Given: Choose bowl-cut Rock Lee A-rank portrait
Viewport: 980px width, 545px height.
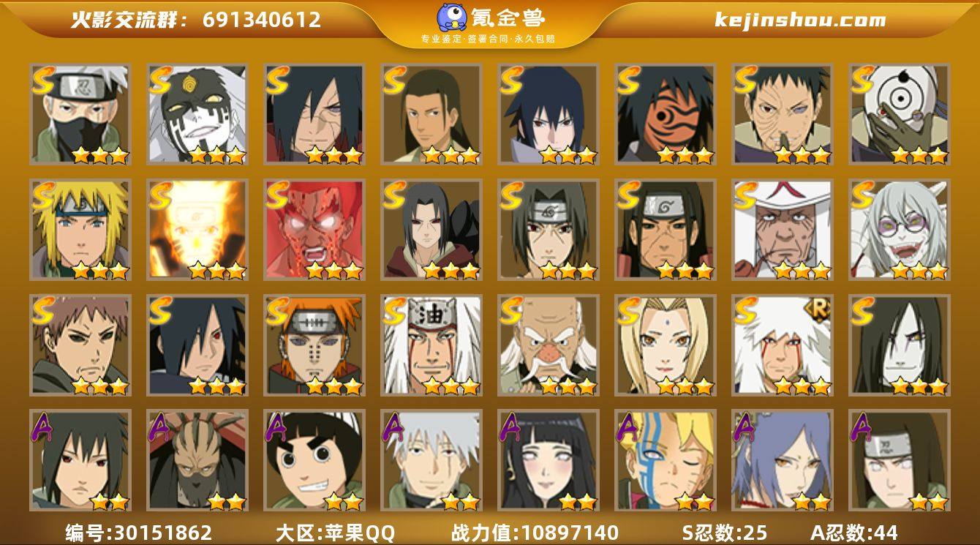Looking at the screenshot, I should click(x=314, y=460).
